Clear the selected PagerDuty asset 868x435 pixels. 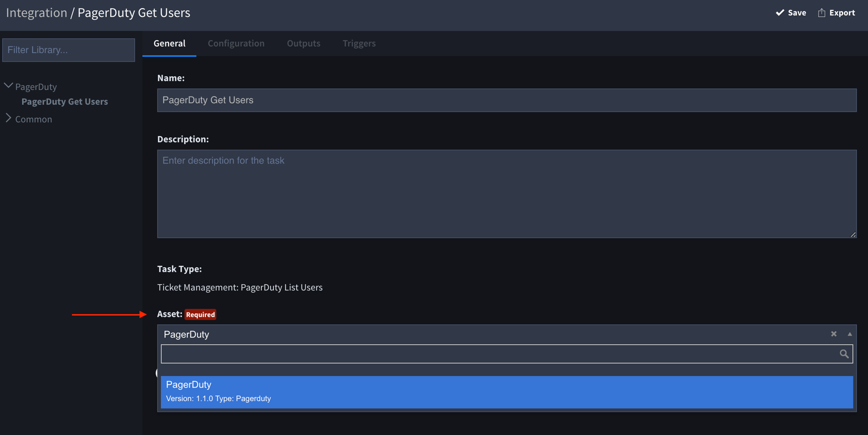tap(834, 334)
